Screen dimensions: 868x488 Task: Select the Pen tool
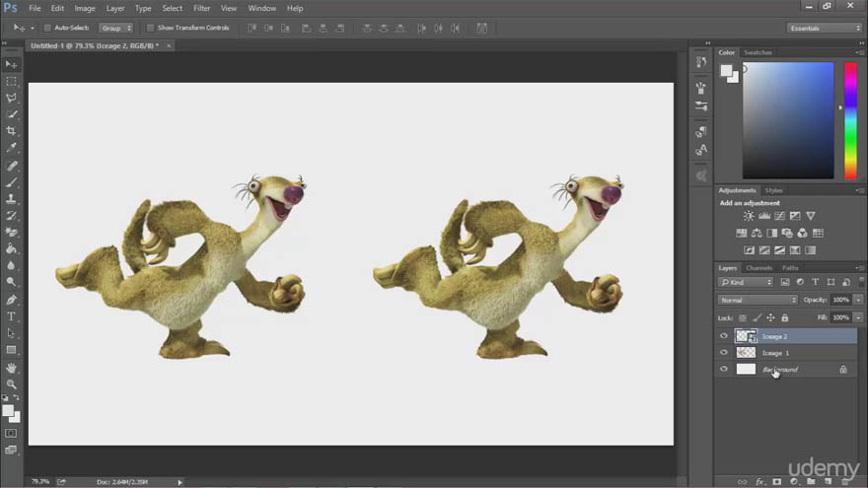pos(11,300)
